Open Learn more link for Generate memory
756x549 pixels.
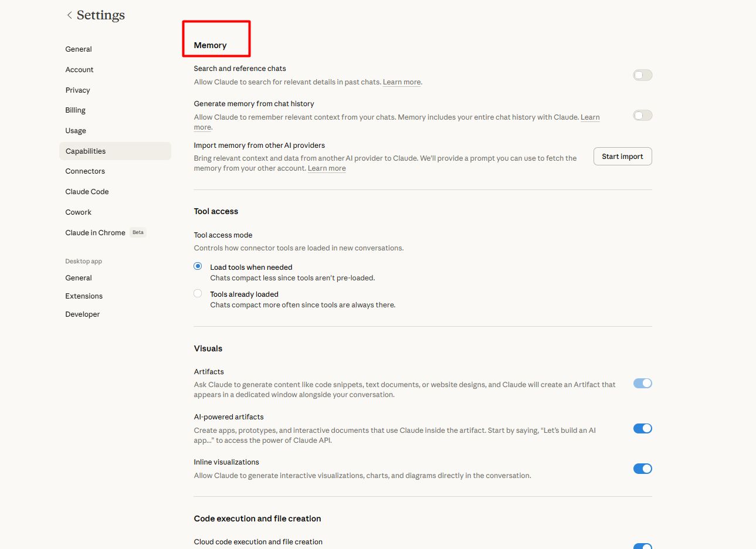pyautogui.click(x=590, y=117)
